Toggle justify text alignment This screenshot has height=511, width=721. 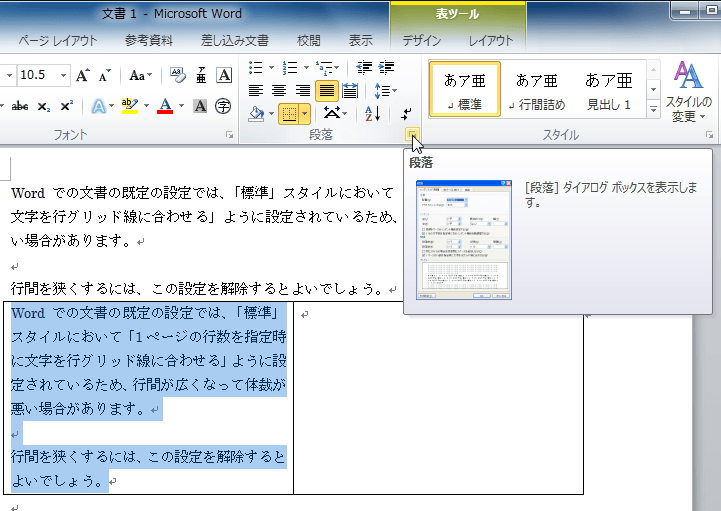tap(326, 91)
